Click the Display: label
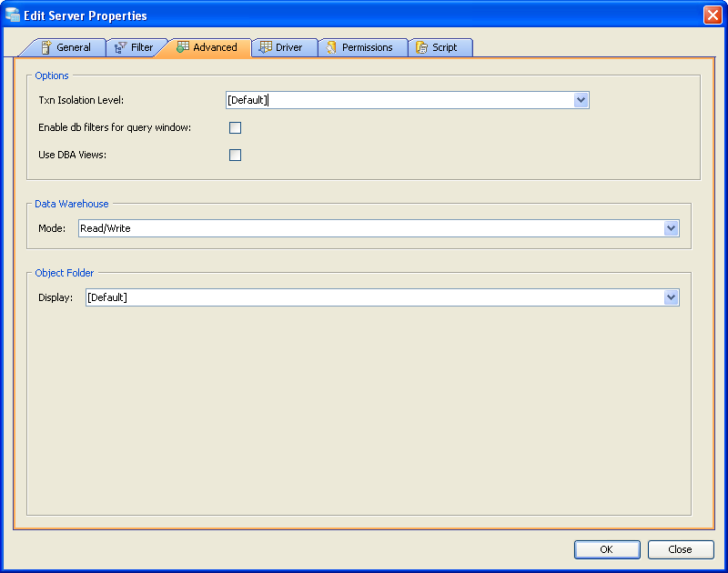Image resolution: width=728 pixels, height=573 pixels. (x=56, y=297)
